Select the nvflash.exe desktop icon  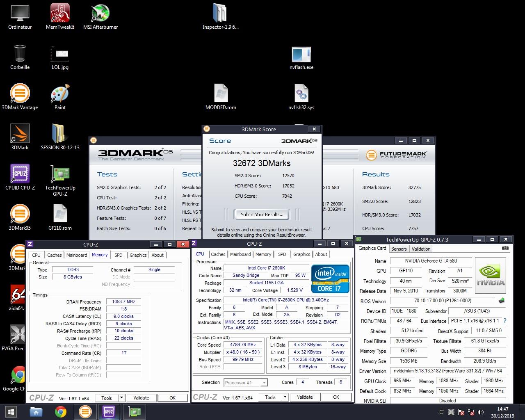click(301, 57)
